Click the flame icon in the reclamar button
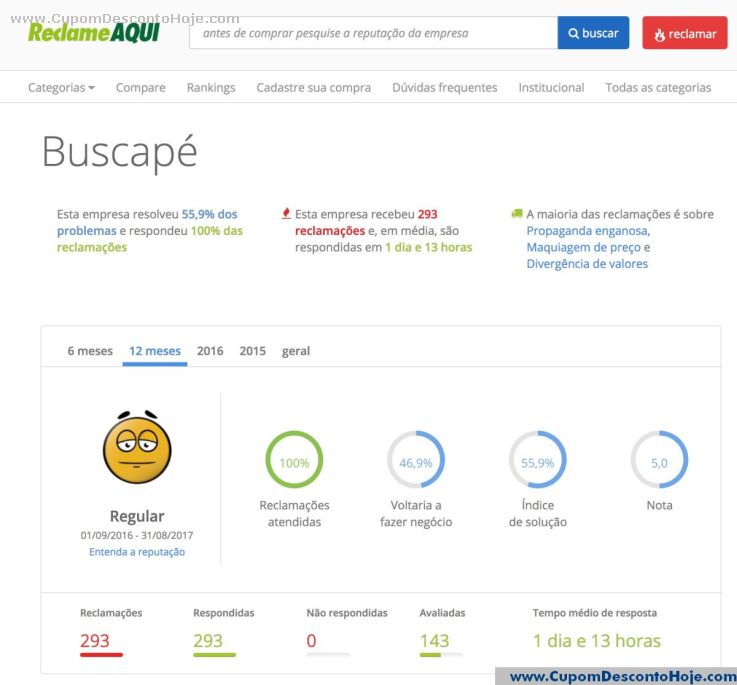The height and width of the screenshot is (685, 737). [660, 34]
